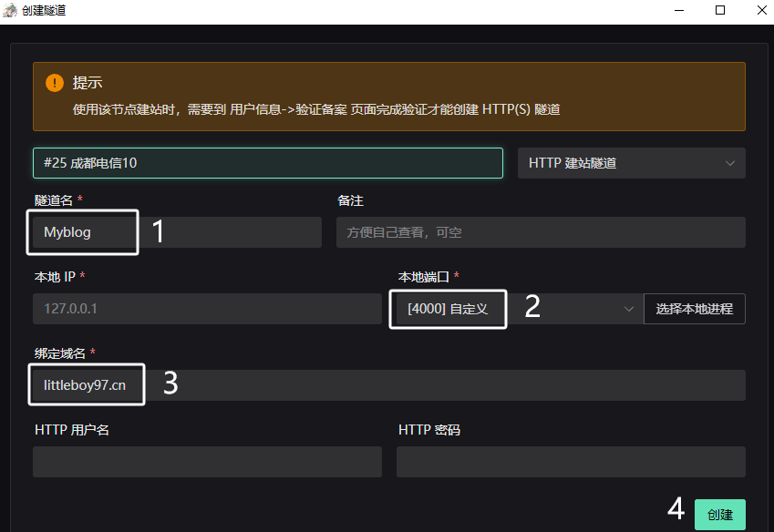
Task: Focus the 备注 remarks input field
Action: pos(541,232)
